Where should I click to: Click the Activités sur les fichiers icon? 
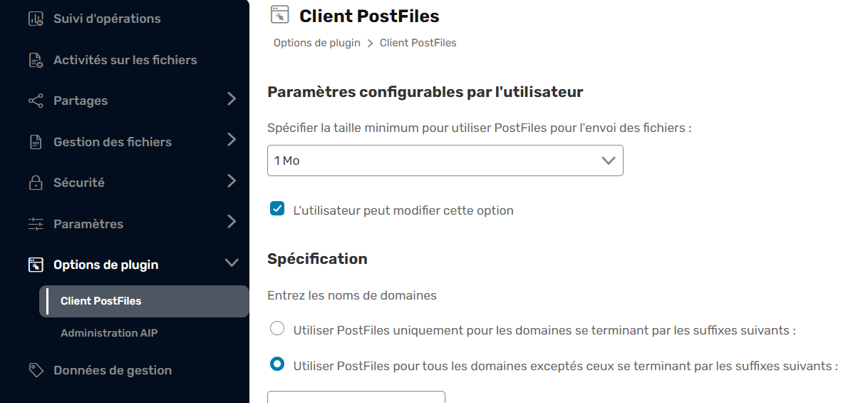click(36, 60)
